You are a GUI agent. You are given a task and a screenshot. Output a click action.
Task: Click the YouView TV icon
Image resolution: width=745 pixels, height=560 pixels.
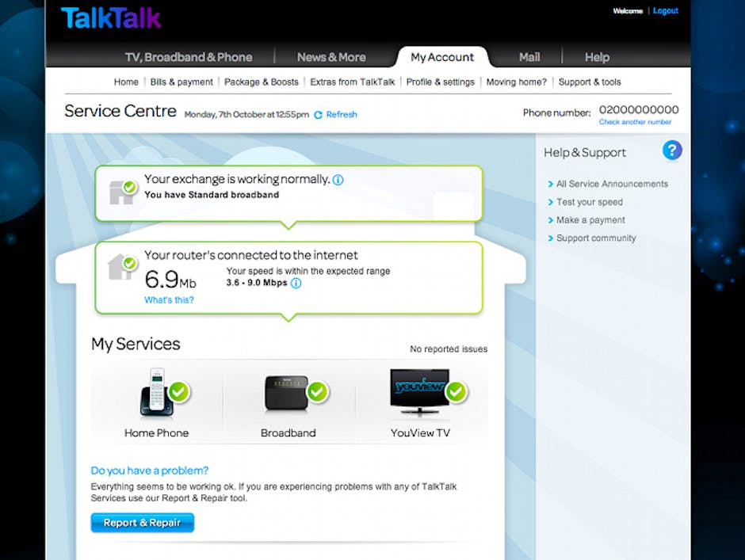coord(418,392)
